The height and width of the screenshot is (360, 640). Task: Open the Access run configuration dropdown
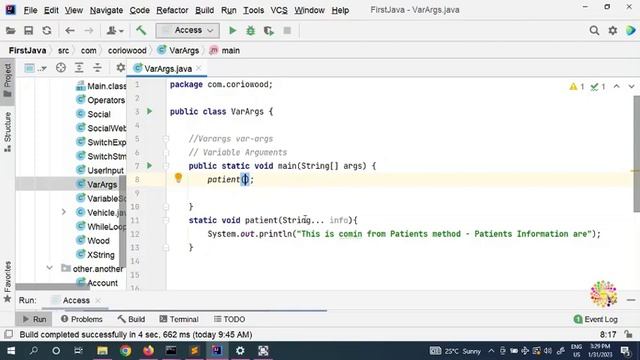tap(187, 31)
